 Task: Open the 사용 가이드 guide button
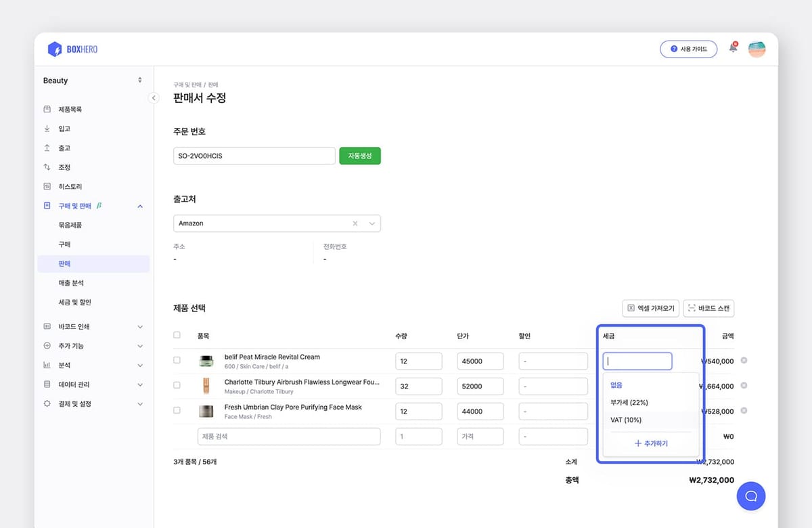click(x=688, y=48)
